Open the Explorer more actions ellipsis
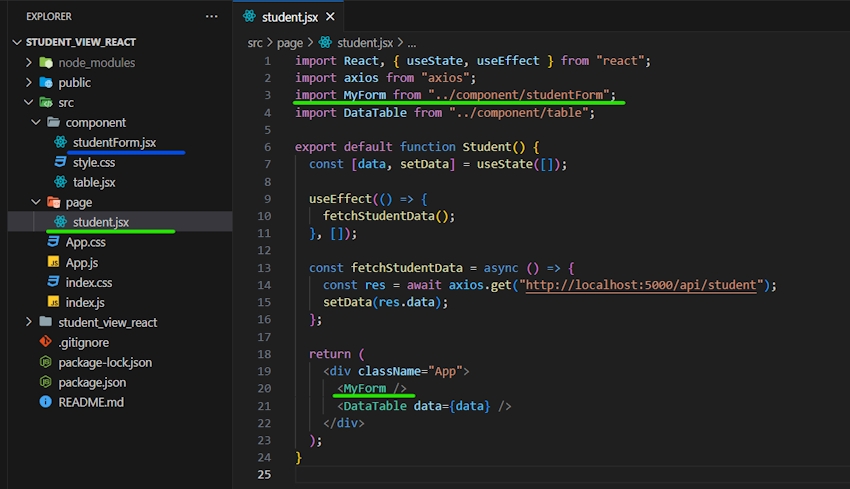Viewport: 850px width, 489px height. tap(211, 17)
